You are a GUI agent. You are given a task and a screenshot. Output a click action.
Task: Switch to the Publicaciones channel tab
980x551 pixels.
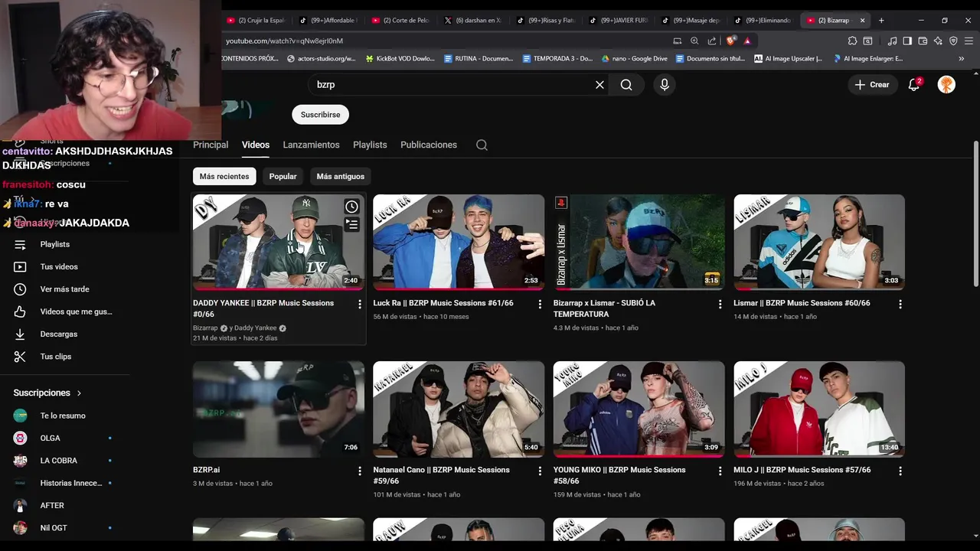pos(429,145)
